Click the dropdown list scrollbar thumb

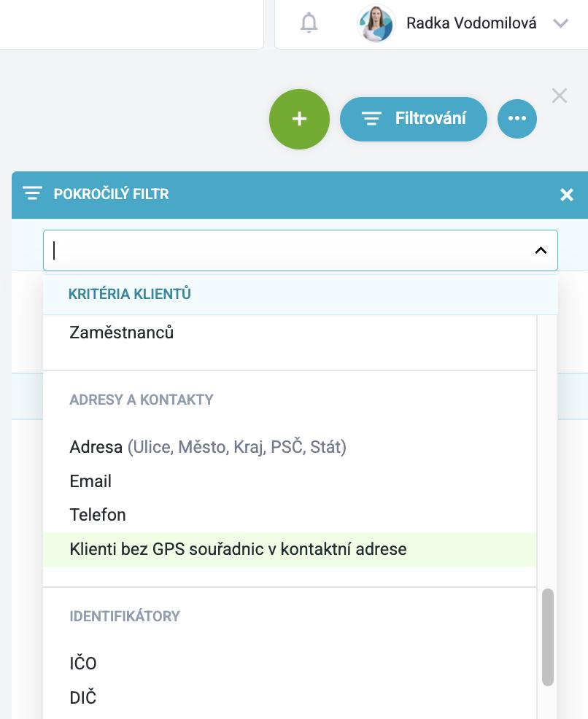[x=547, y=637]
